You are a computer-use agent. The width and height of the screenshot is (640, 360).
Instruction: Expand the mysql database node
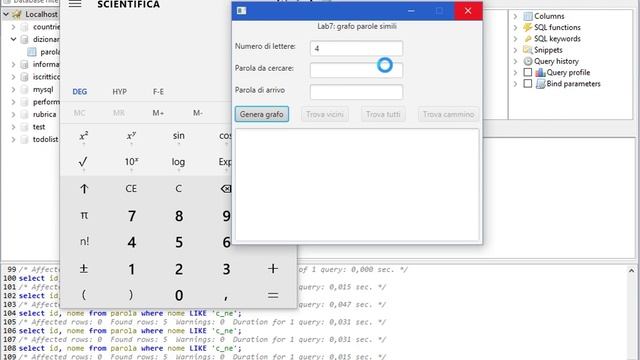(x=13, y=89)
